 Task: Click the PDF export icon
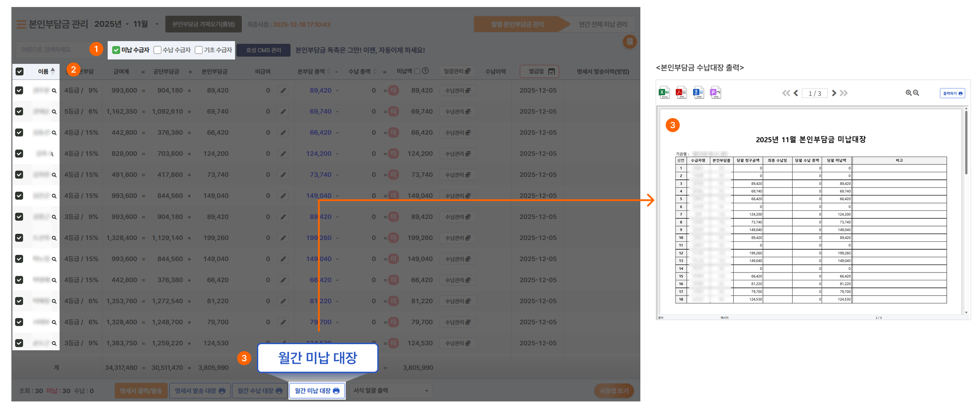681,93
